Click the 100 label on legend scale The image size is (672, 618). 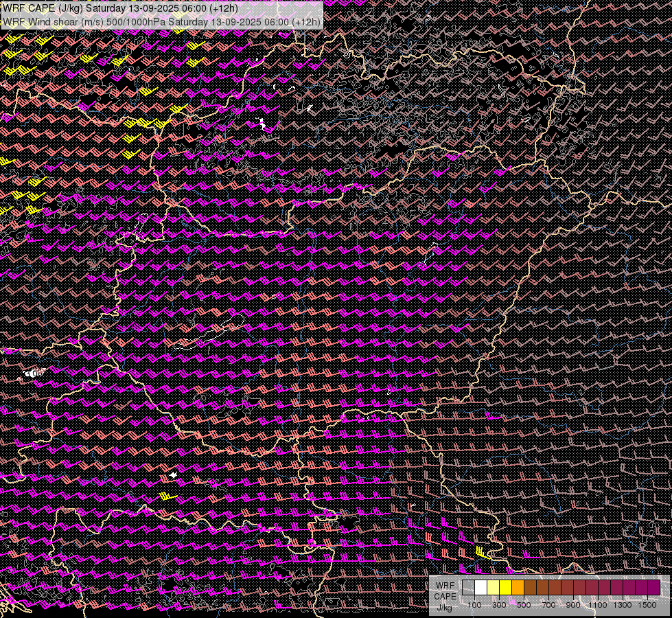(x=474, y=605)
